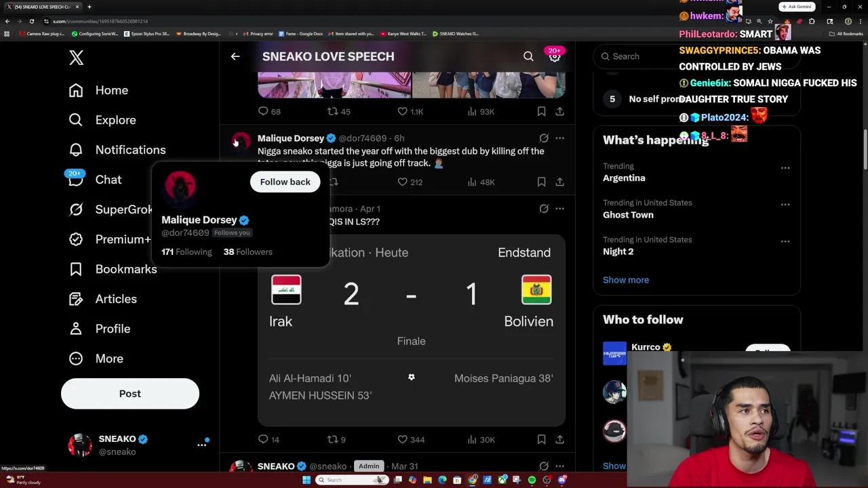This screenshot has width=868, height=488.
Task: Search within the SNEAKO LOVE SPEECH community
Action: pos(528,57)
